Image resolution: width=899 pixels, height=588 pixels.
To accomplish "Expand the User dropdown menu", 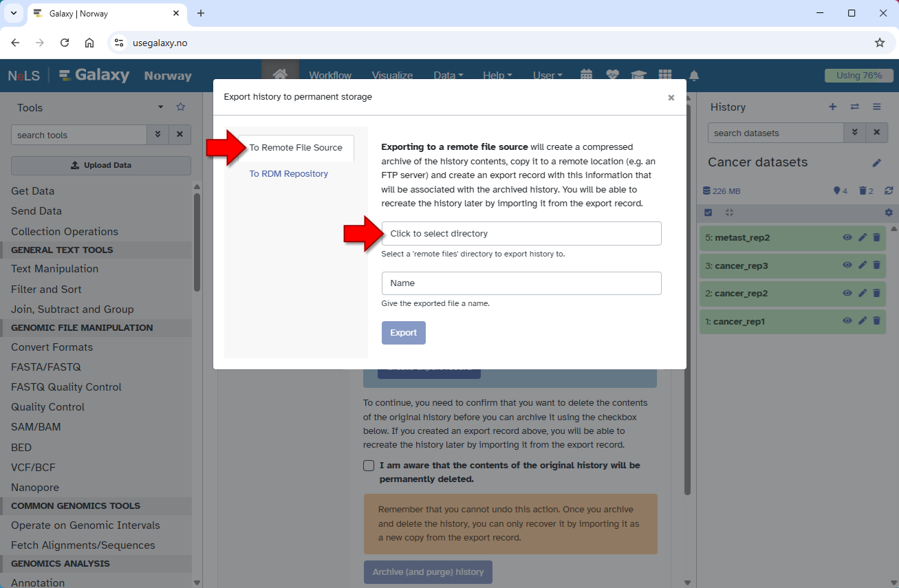I will [548, 76].
